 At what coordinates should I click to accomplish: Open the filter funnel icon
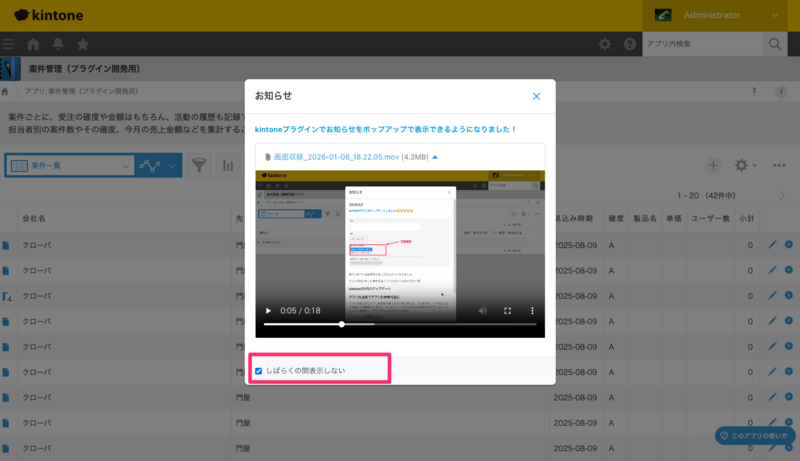click(199, 165)
